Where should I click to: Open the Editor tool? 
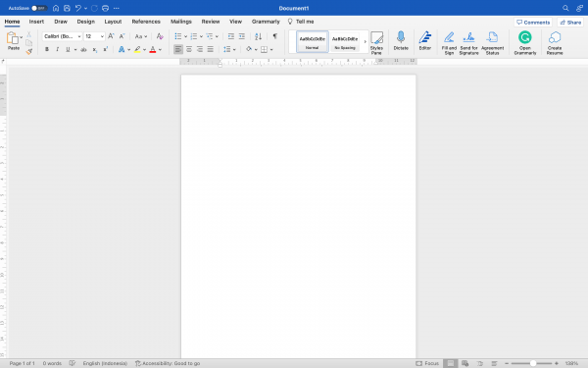click(x=425, y=40)
